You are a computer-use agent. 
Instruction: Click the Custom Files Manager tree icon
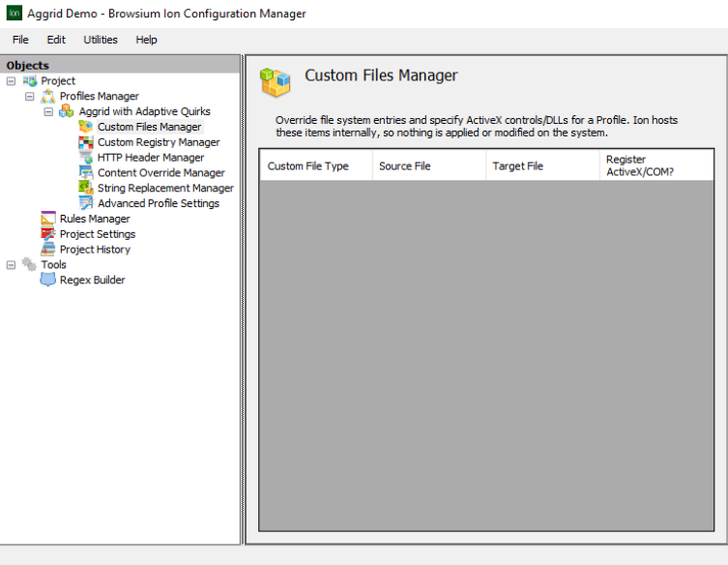pyautogui.click(x=85, y=127)
